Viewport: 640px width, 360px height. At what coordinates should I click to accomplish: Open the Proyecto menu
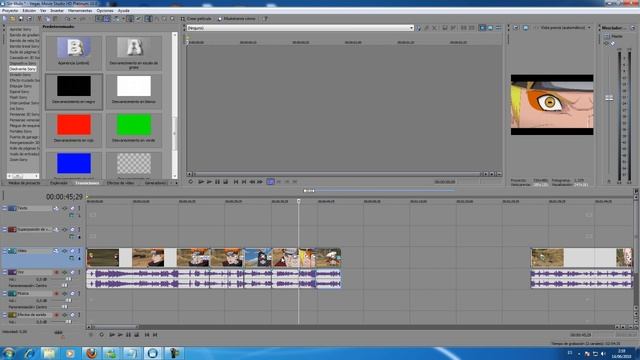click(10, 11)
